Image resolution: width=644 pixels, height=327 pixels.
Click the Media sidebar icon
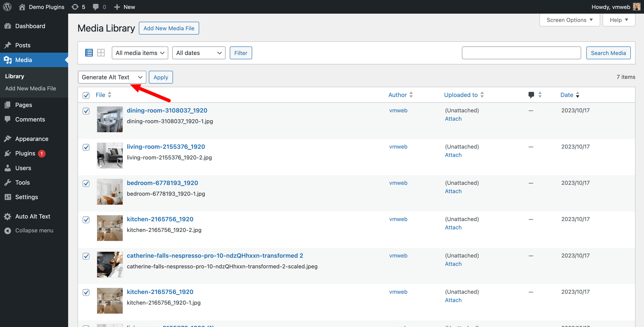[8, 60]
